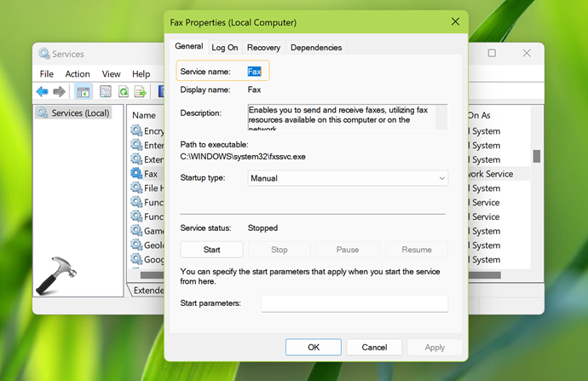Open the View menu in Services
588x381 pixels.
click(x=112, y=74)
